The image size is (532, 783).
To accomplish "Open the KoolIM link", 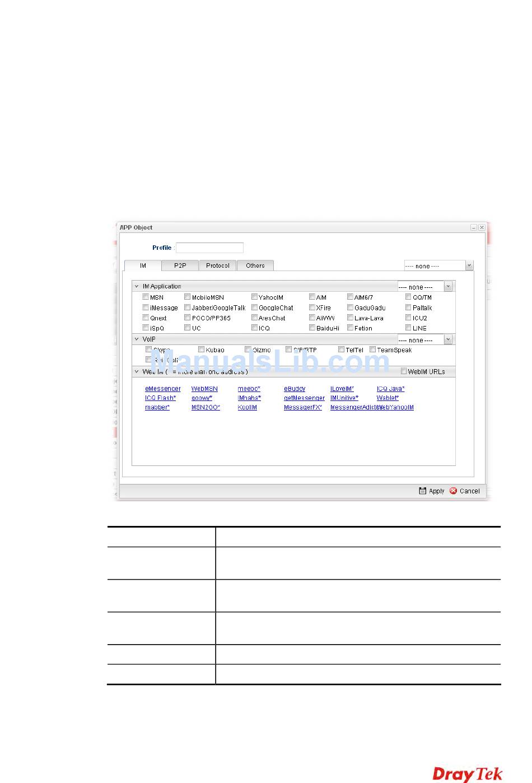I will tap(248, 408).
